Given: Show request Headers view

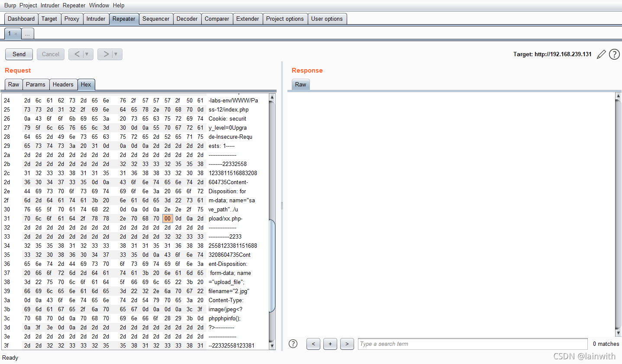Looking at the screenshot, I should point(63,84).
